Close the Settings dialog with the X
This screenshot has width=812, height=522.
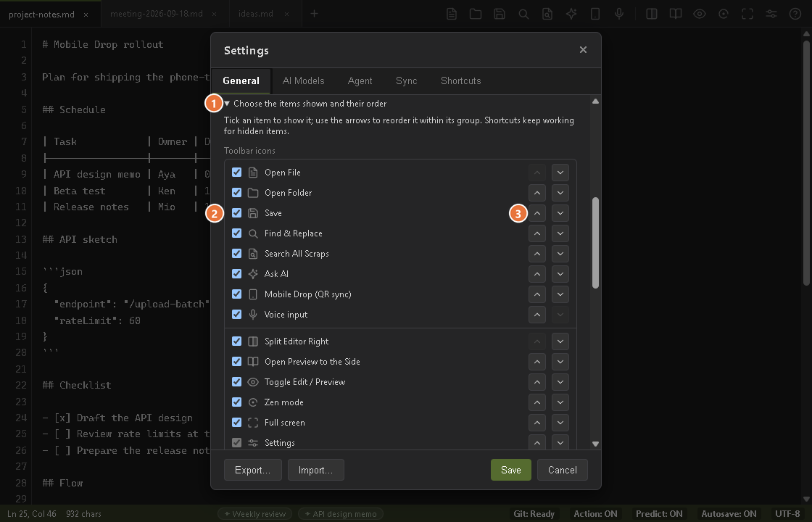[583, 50]
